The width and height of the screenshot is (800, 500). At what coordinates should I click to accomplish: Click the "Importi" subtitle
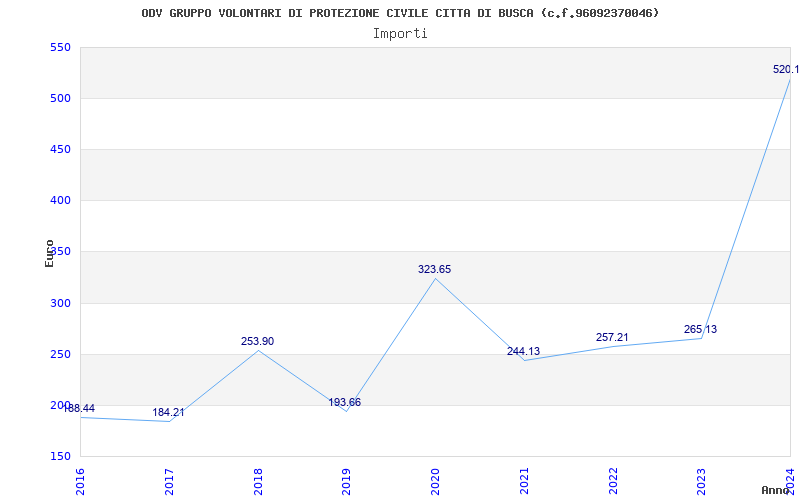[400, 33]
